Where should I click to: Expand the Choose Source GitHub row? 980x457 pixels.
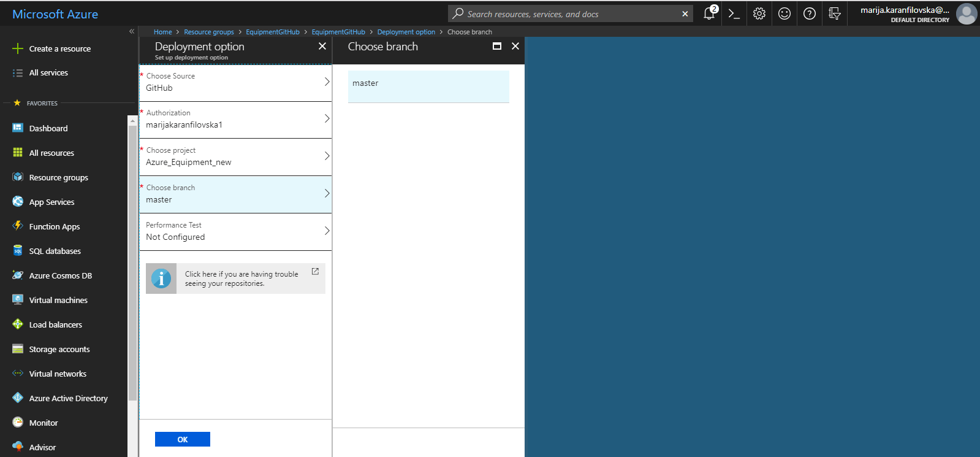(x=235, y=82)
